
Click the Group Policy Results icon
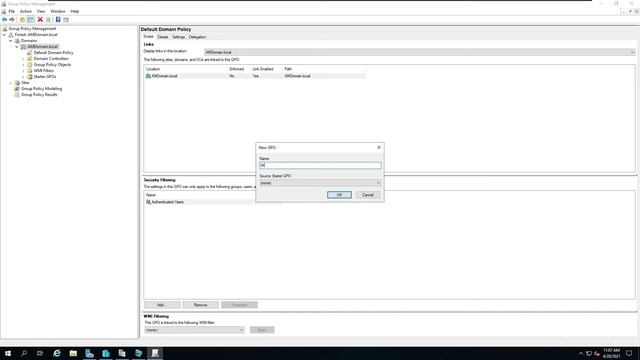point(17,95)
